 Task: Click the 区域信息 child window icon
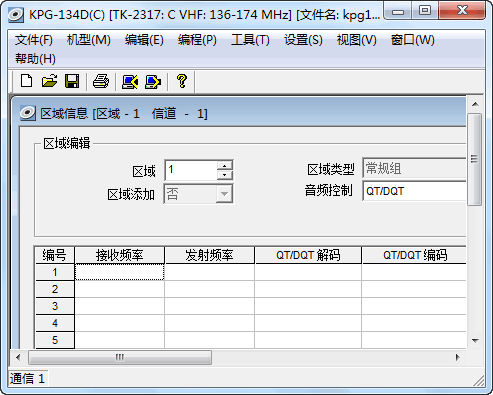pos(28,113)
